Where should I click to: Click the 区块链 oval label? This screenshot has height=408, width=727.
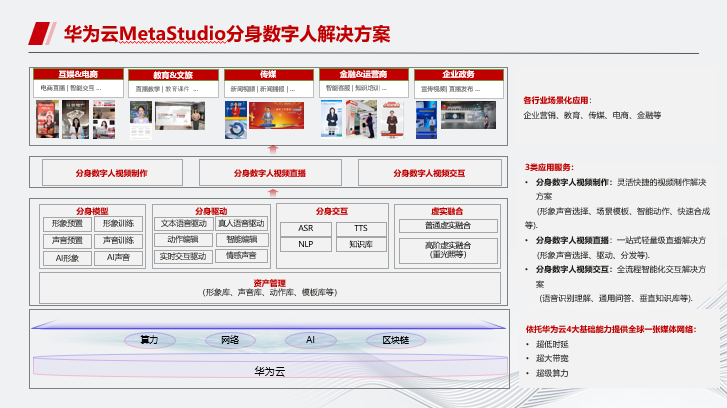point(395,340)
